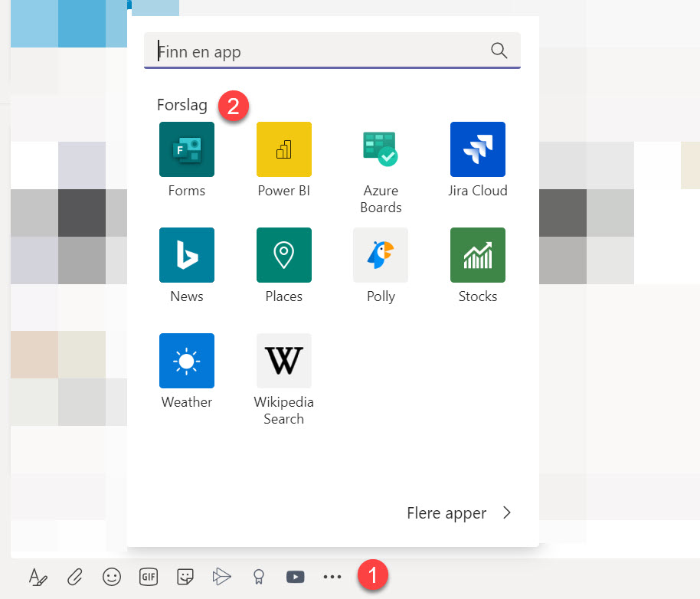Screen dimensions: 700x599
Task: Attach a file using the paperclip
Action: [74, 577]
